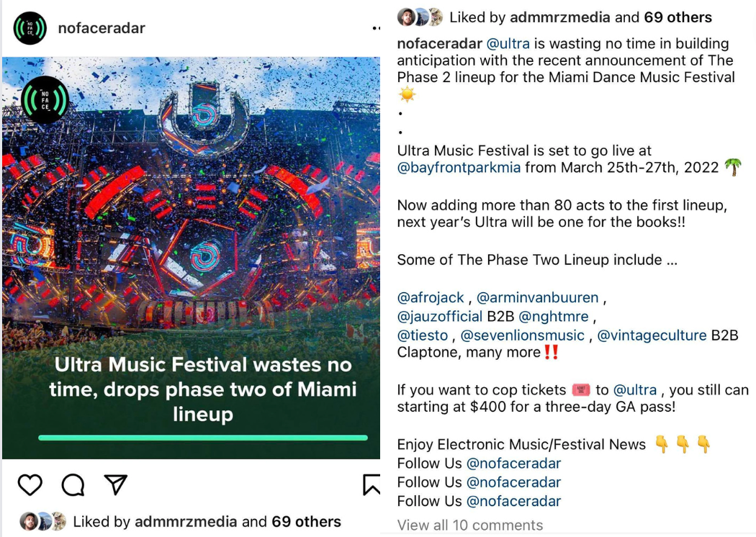
Task: Open the @vintageculture profile mention
Action: tap(652, 335)
